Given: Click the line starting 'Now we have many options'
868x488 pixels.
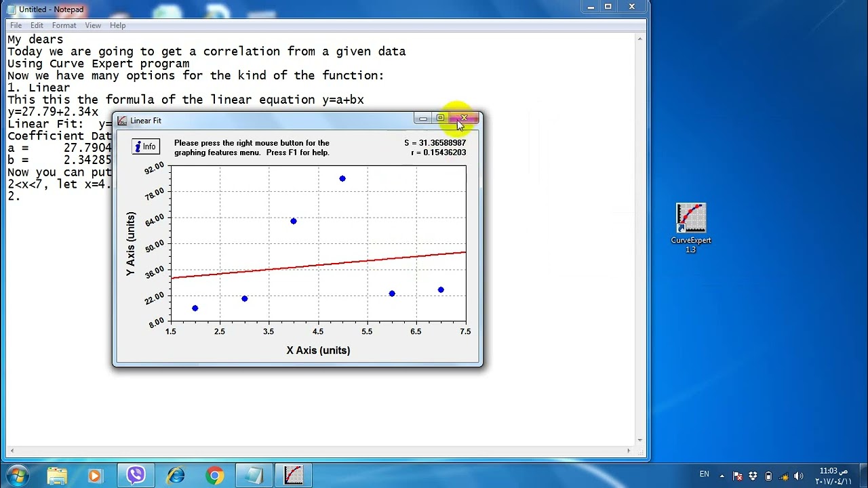Looking at the screenshot, I should (x=196, y=75).
